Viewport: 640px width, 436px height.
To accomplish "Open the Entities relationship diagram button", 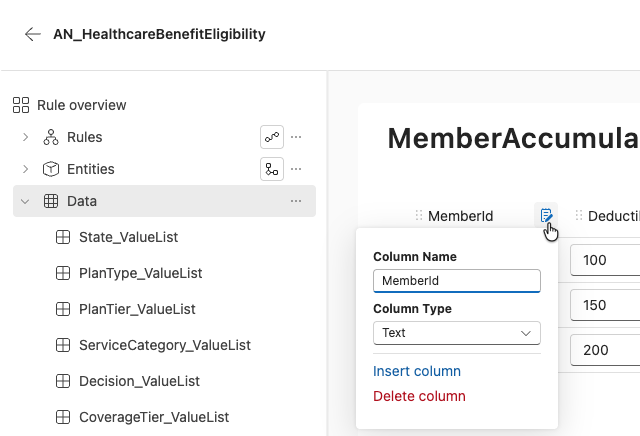I will [272, 169].
